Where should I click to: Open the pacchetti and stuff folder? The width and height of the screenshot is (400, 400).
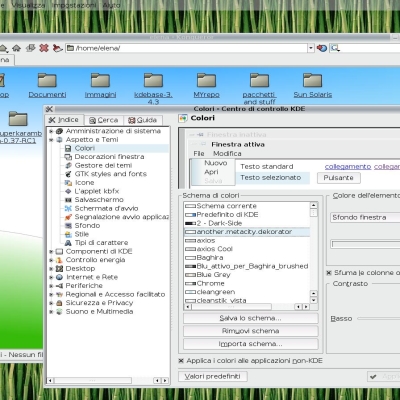pyautogui.click(x=259, y=89)
